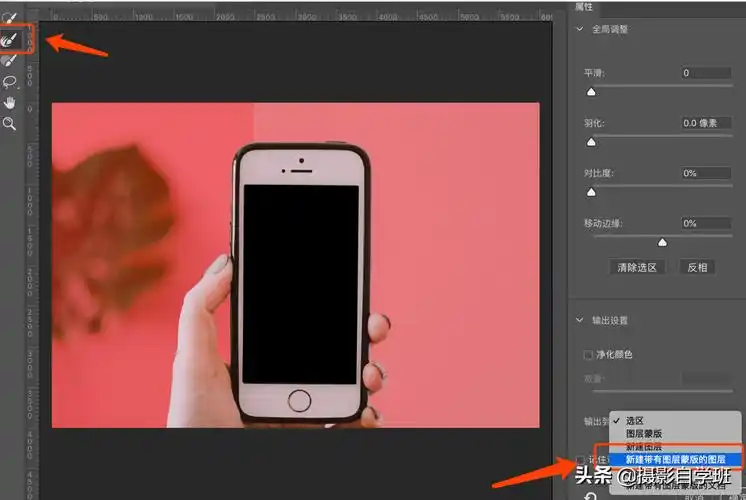Click the 平滑 slider handle

[x=590, y=92]
